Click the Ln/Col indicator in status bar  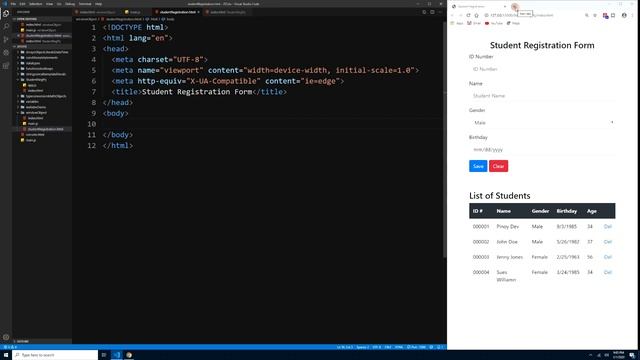344,347
